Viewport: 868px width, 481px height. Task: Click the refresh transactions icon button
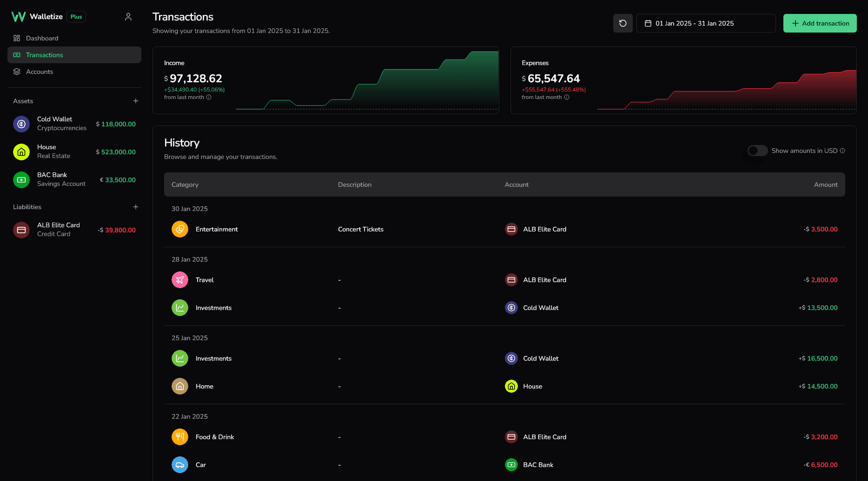tap(623, 23)
